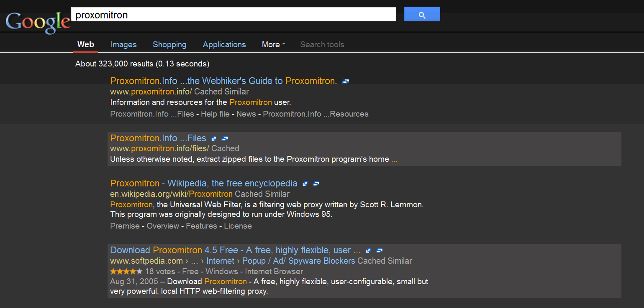Click in the search box containing proxomitron
The image size is (644, 308).
(233, 15)
